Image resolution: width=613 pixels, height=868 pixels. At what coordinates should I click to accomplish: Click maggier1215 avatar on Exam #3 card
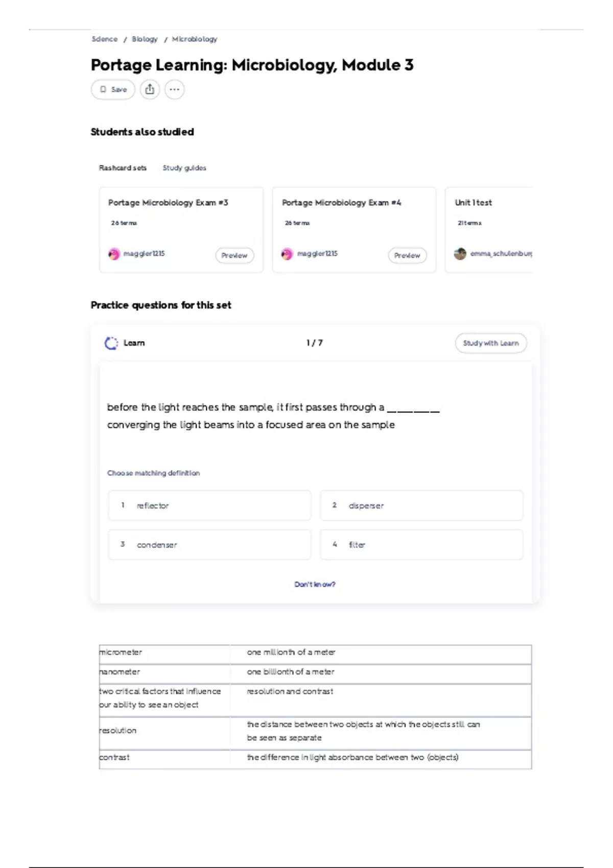coord(114,254)
